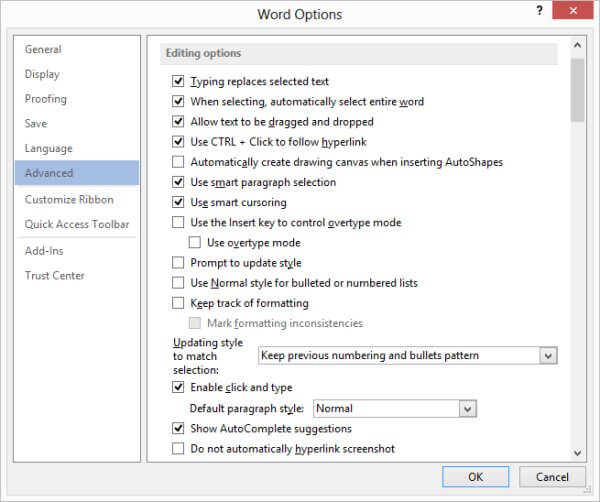Click the scrollbar up arrow

[x=577, y=45]
